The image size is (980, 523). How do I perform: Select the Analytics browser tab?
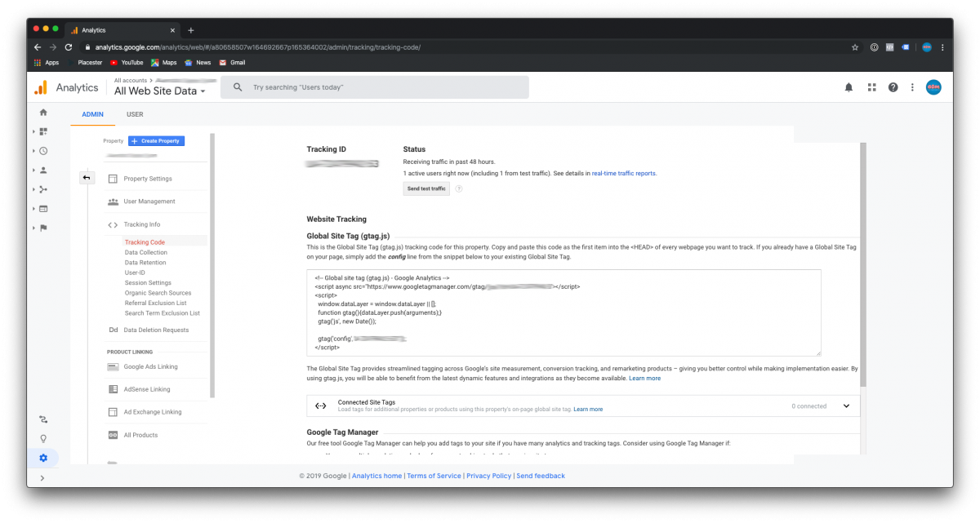click(122, 30)
